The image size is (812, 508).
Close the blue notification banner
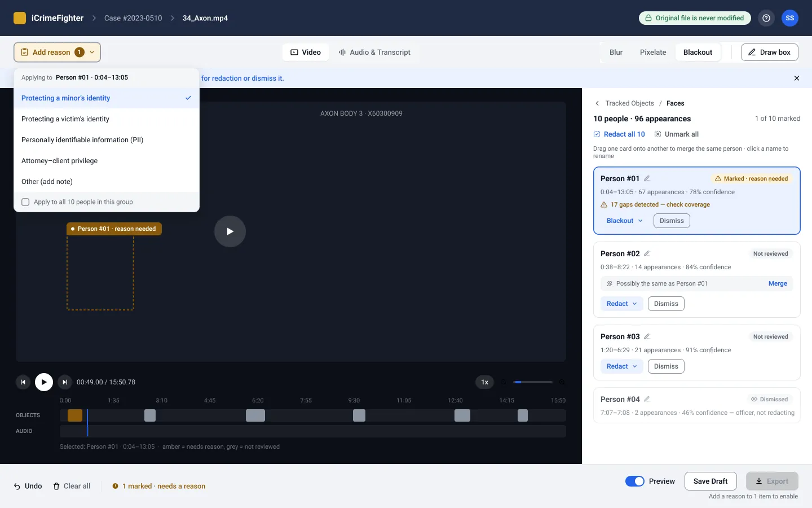point(797,78)
